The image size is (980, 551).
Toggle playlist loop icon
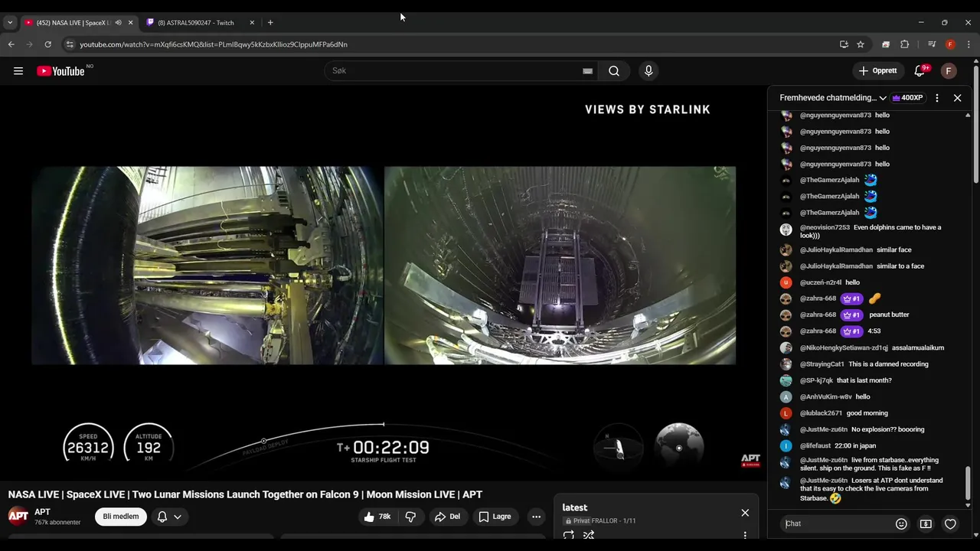tap(569, 535)
